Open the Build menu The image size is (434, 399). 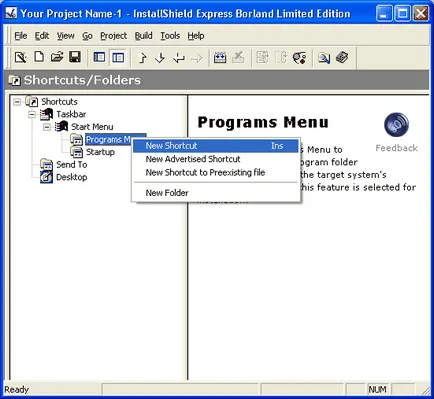pos(144,36)
